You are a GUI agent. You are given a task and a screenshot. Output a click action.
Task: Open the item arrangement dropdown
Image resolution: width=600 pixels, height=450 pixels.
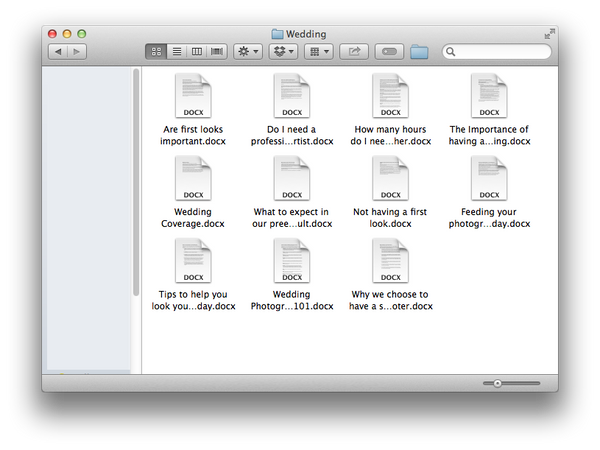pos(319,51)
